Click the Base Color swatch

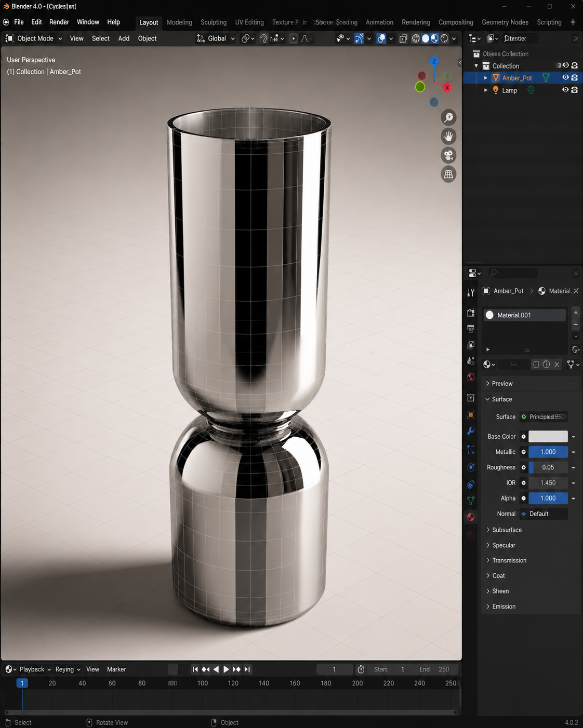548,437
